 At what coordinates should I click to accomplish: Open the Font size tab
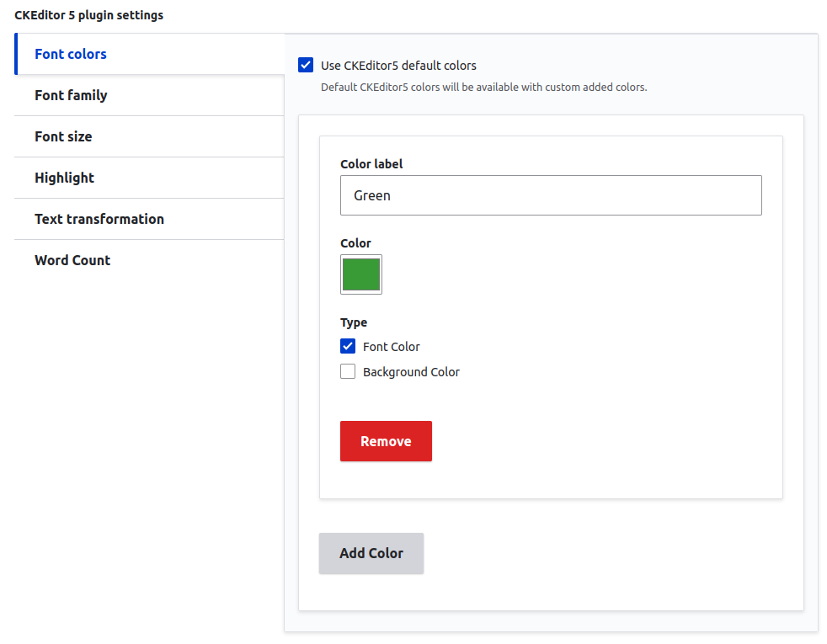63,136
